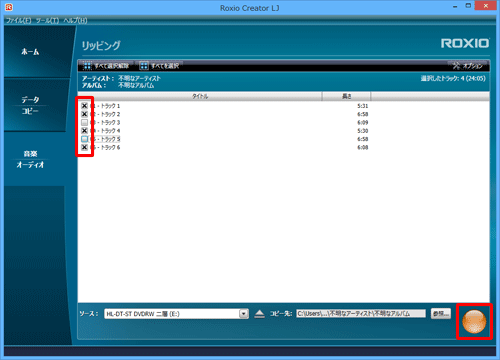Click the Roxio app icon in title bar
This screenshot has height=360, width=500.
(x=9, y=7)
